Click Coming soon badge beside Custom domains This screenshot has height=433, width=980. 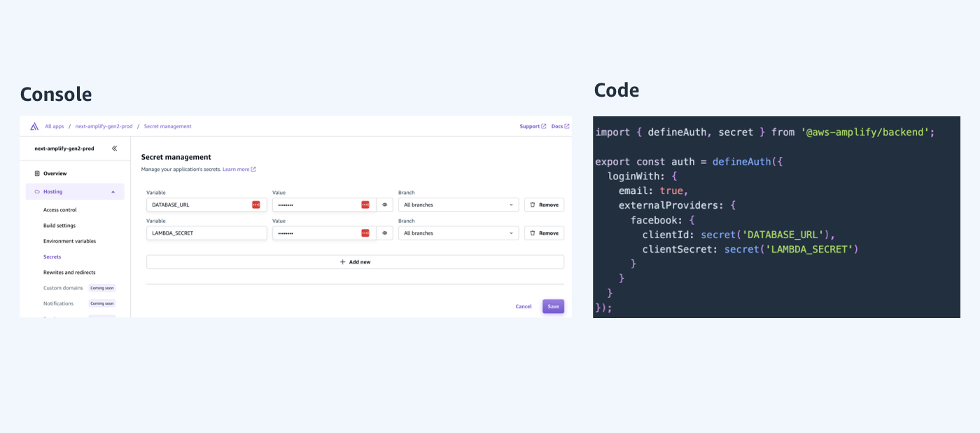click(101, 288)
